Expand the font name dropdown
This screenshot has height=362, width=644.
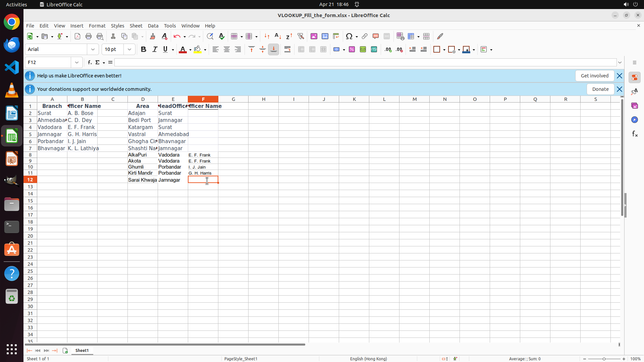tap(93, 49)
